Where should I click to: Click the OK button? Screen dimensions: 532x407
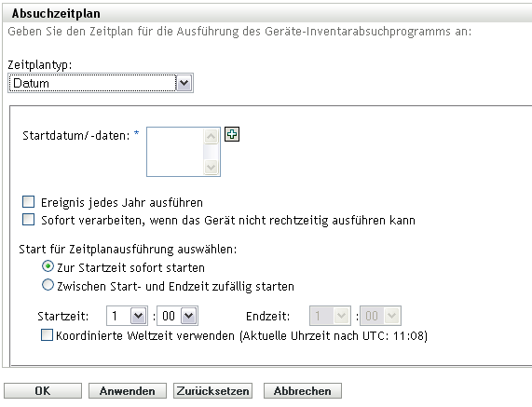pyautogui.click(x=43, y=391)
